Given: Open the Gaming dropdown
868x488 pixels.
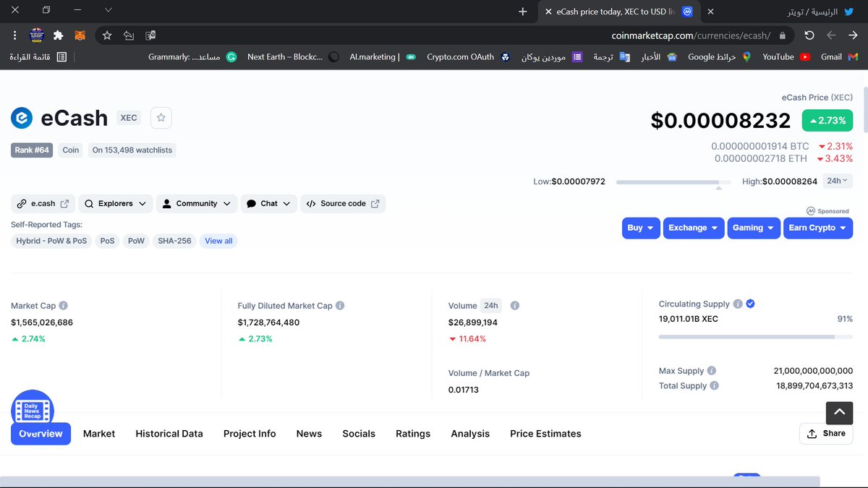Looking at the screenshot, I should pyautogui.click(x=754, y=228).
